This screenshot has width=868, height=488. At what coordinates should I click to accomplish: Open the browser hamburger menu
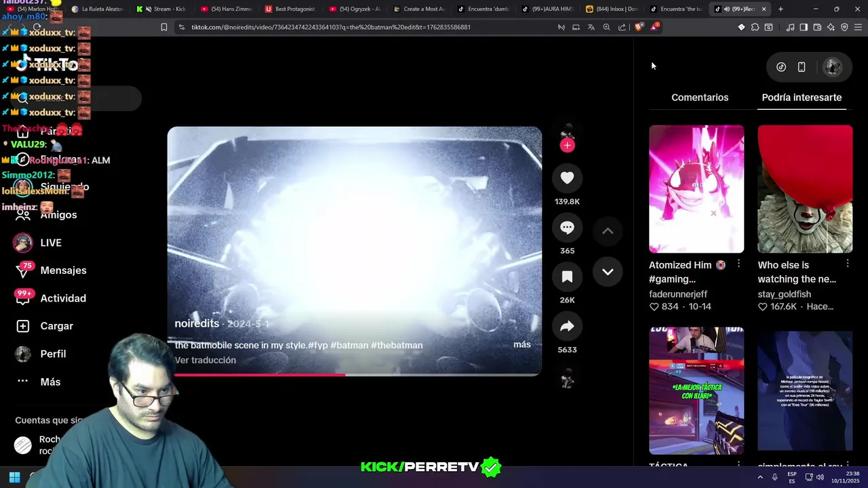[858, 27]
